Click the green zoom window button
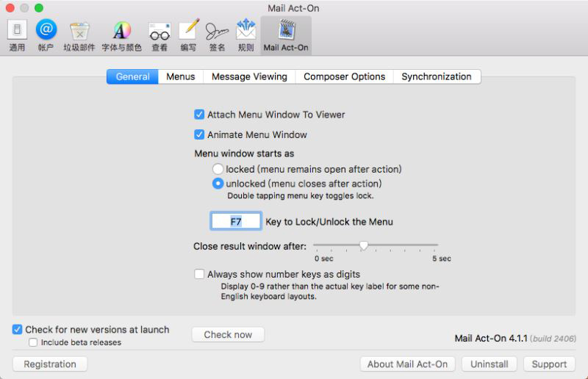 click(39, 7)
